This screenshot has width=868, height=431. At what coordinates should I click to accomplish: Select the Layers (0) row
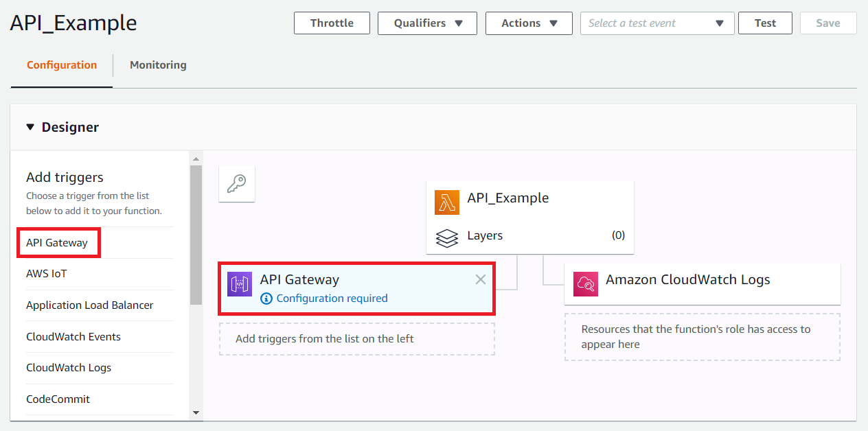[530, 235]
